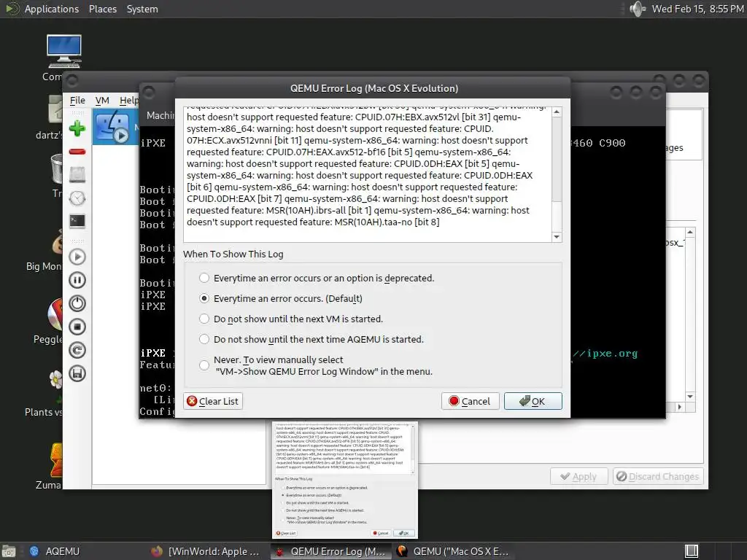This screenshot has height=560, width=747.
Task: Click the error log window preview thumbnail
Action: (345, 480)
